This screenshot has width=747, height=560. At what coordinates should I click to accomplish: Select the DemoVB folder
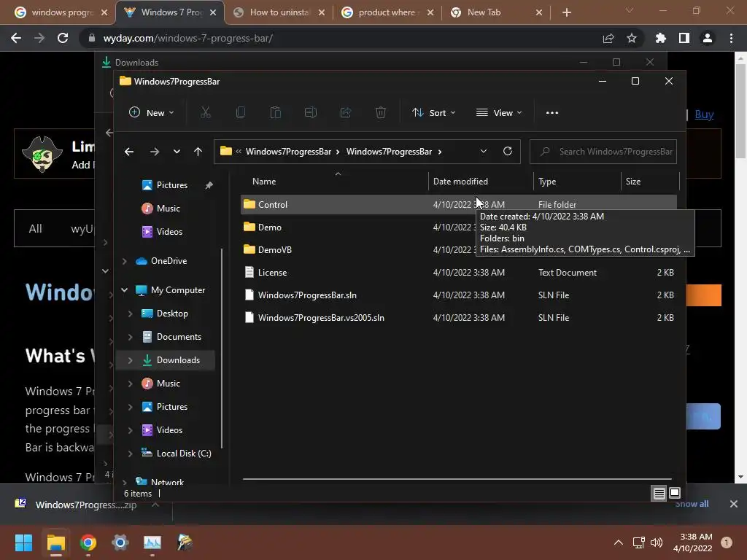pyautogui.click(x=458, y=249)
